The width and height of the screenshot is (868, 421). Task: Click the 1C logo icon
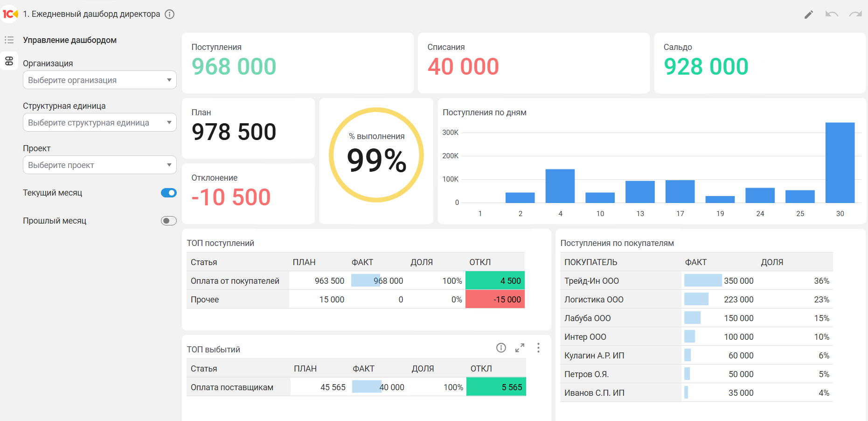[10, 14]
